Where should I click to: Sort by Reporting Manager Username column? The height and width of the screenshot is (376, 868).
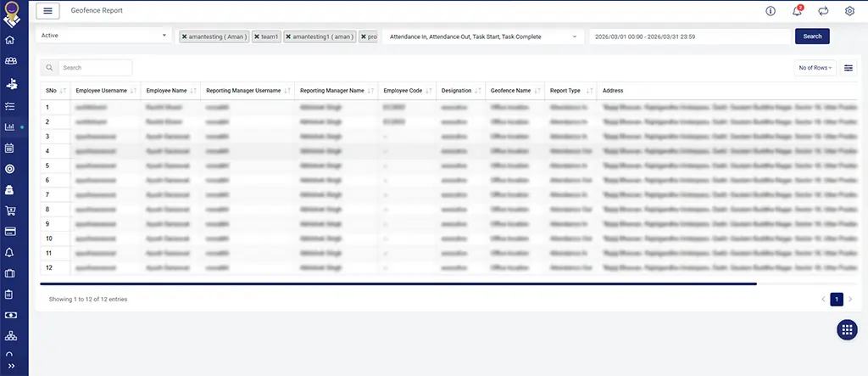tap(248, 91)
